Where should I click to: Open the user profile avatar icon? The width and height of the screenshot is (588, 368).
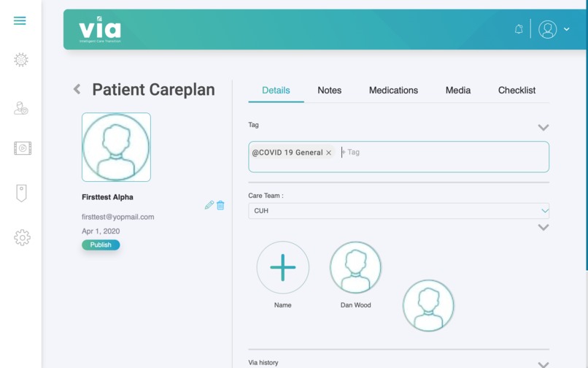[x=547, y=29]
